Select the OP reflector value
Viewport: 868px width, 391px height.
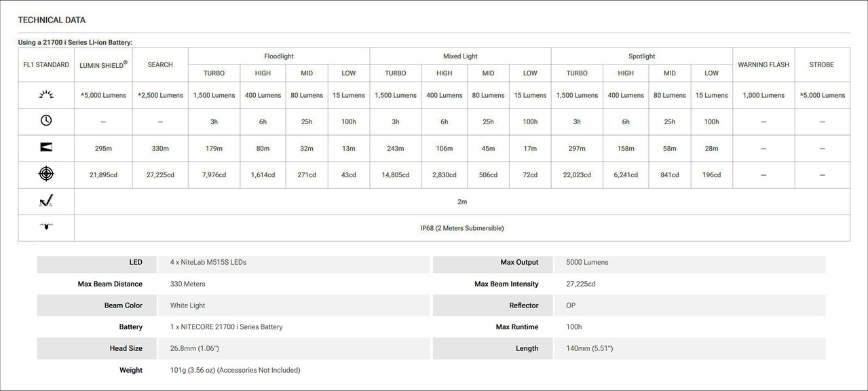571,305
